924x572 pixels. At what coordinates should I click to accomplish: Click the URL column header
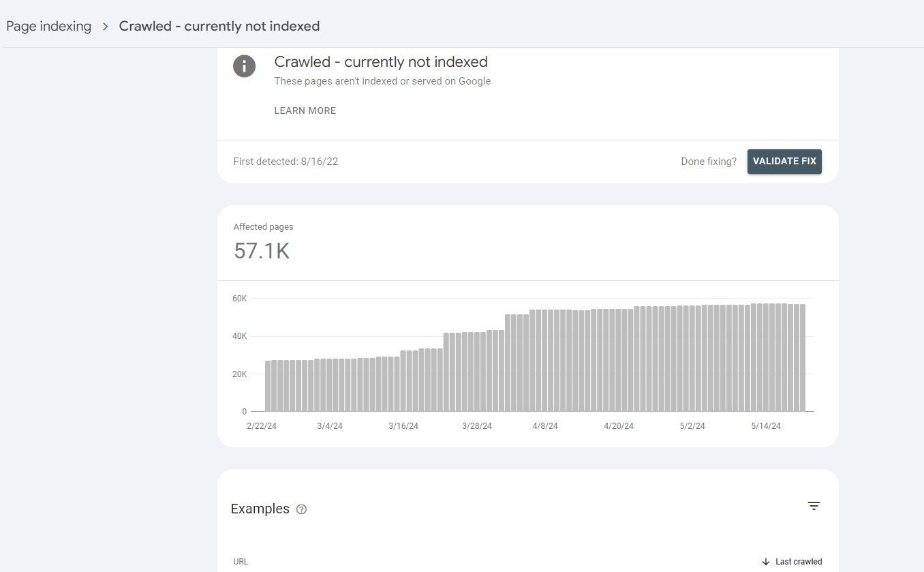pos(241,562)
